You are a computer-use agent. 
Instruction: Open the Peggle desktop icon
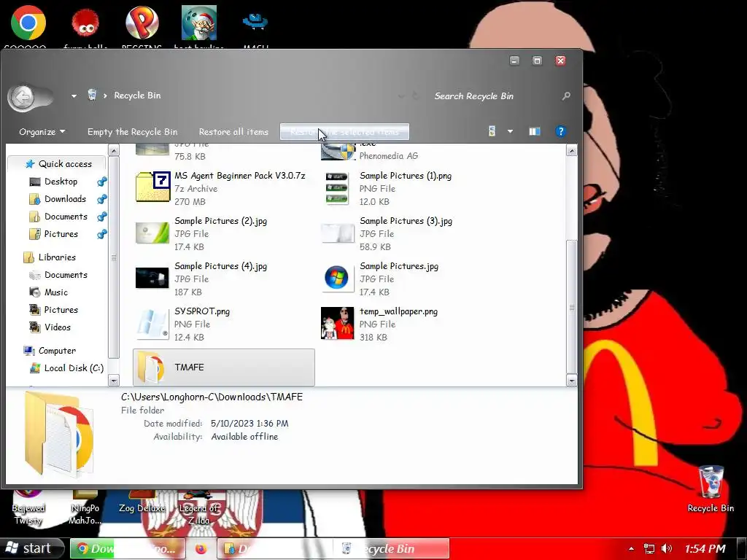(x=142, y=23)
